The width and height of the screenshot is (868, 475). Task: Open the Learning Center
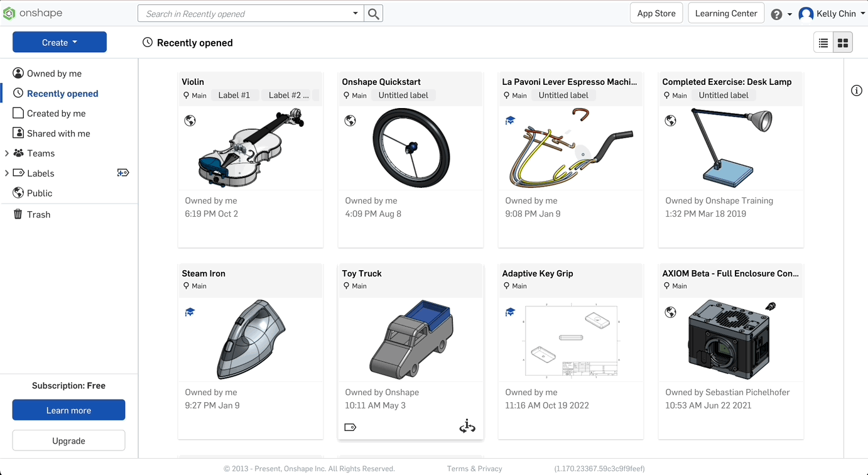point(726,13)
